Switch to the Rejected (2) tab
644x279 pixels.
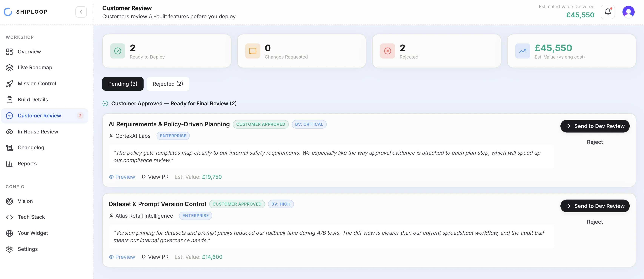[x=168, y=84]
